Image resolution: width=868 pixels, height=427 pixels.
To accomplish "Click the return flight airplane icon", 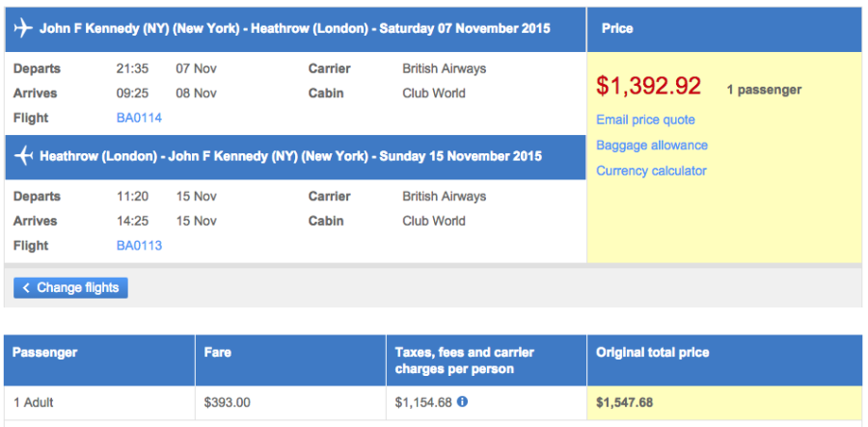I will (x=23, y=156).
